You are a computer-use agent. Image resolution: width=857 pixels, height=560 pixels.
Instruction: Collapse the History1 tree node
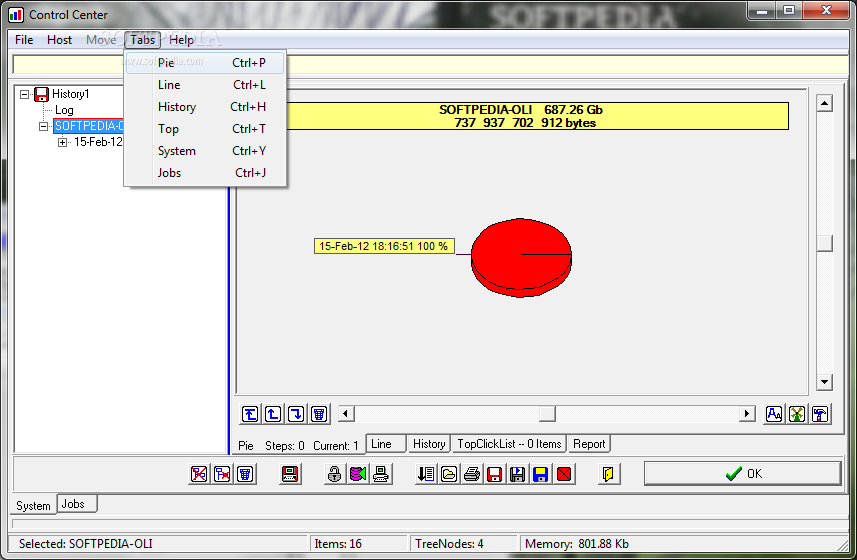pyautogui.click(x=24, y=95)
